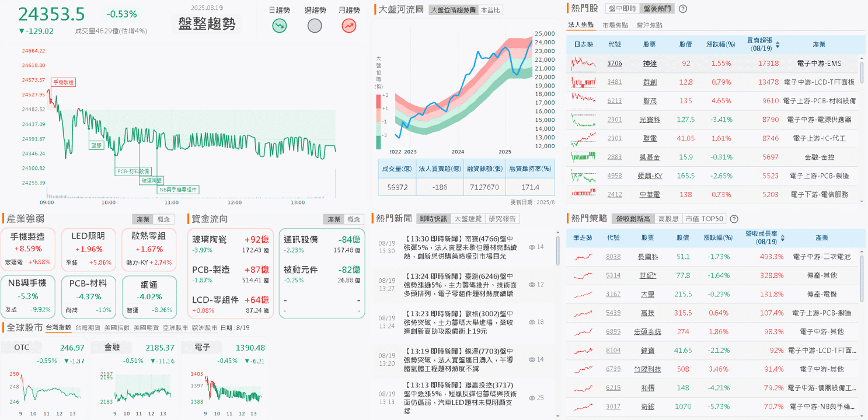Click the 玻璃陶瓷 fund inflow row

[231, 244]
